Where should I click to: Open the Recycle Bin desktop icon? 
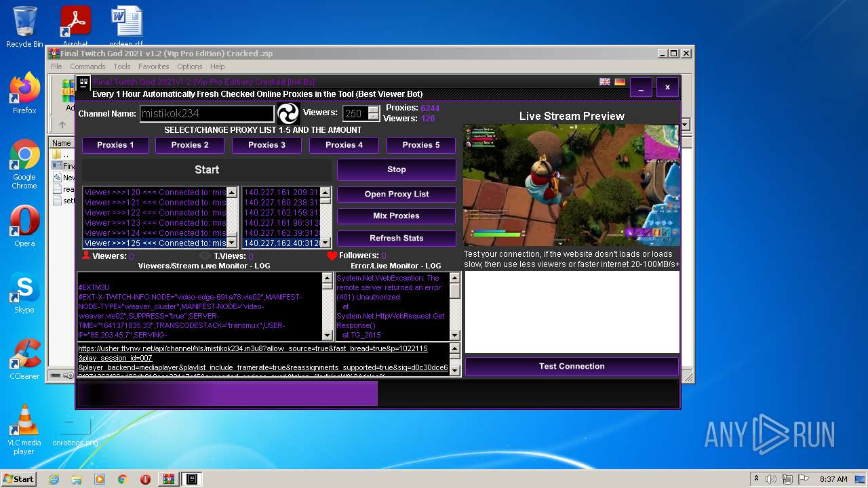(x=24, y=27)
